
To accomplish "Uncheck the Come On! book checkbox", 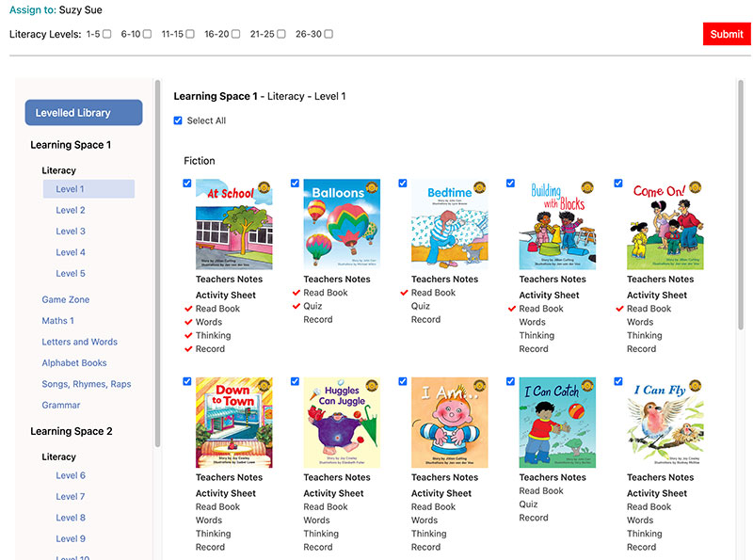I will [x=618, y=184].
